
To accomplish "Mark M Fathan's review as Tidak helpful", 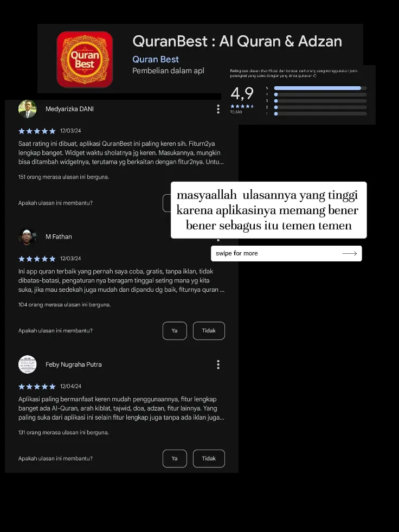I will (209, 330).
